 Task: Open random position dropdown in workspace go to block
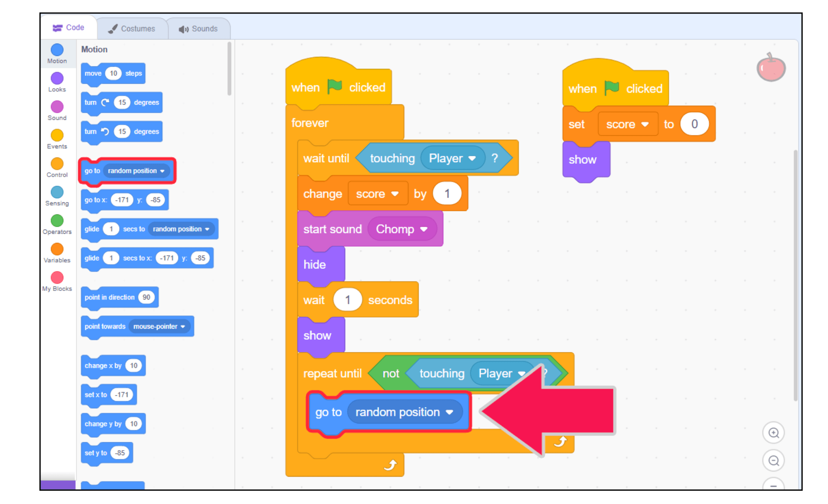coord(404,412)
